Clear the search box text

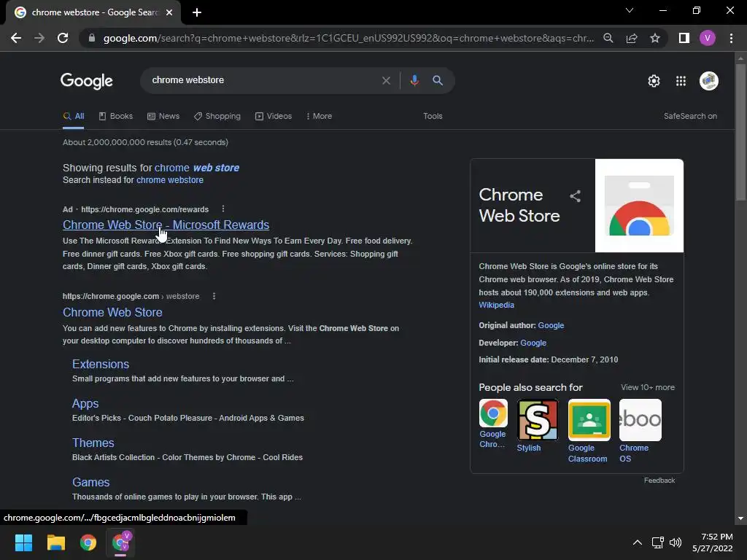[x=386, y=80]
